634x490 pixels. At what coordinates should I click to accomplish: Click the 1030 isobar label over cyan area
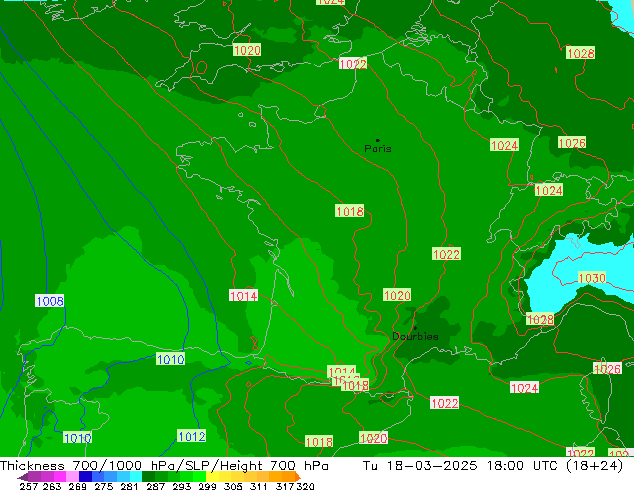pos(592,278)
